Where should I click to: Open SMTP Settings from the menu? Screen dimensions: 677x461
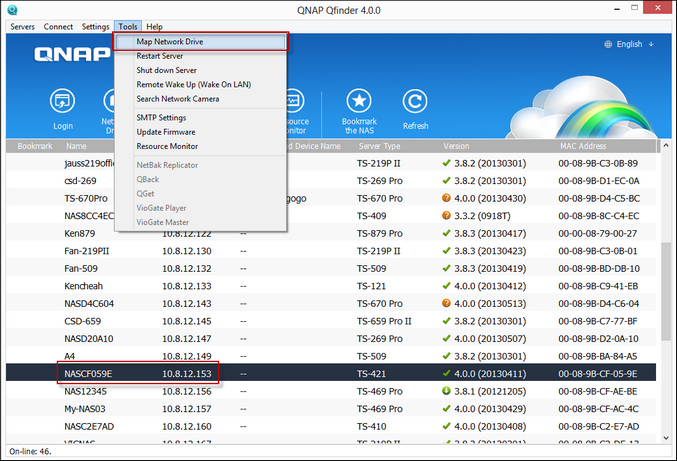pyautogui.click(x=162, y=117)
